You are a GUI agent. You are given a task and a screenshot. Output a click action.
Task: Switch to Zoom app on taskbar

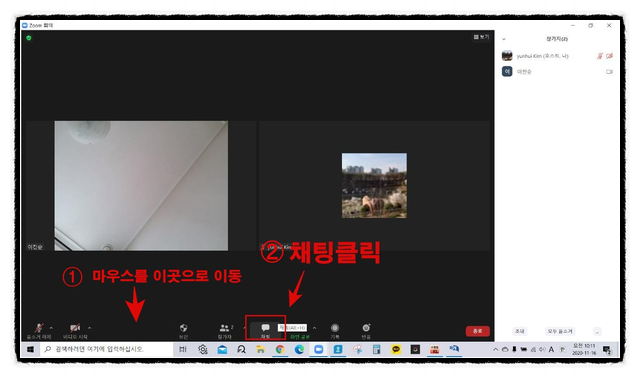319,349
